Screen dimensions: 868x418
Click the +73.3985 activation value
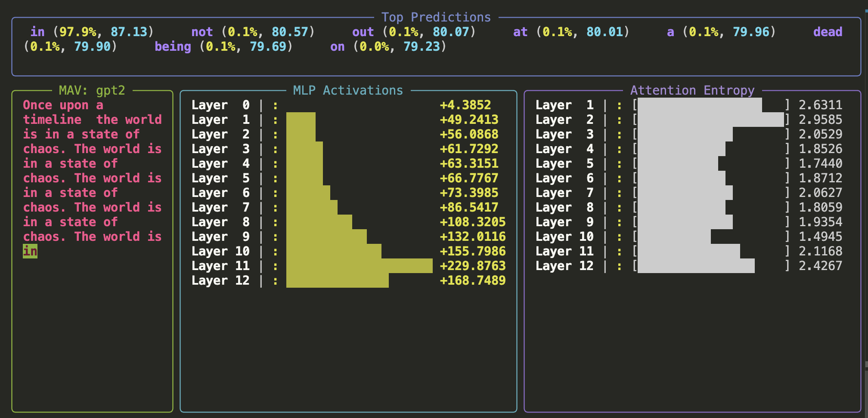point(469,193)
